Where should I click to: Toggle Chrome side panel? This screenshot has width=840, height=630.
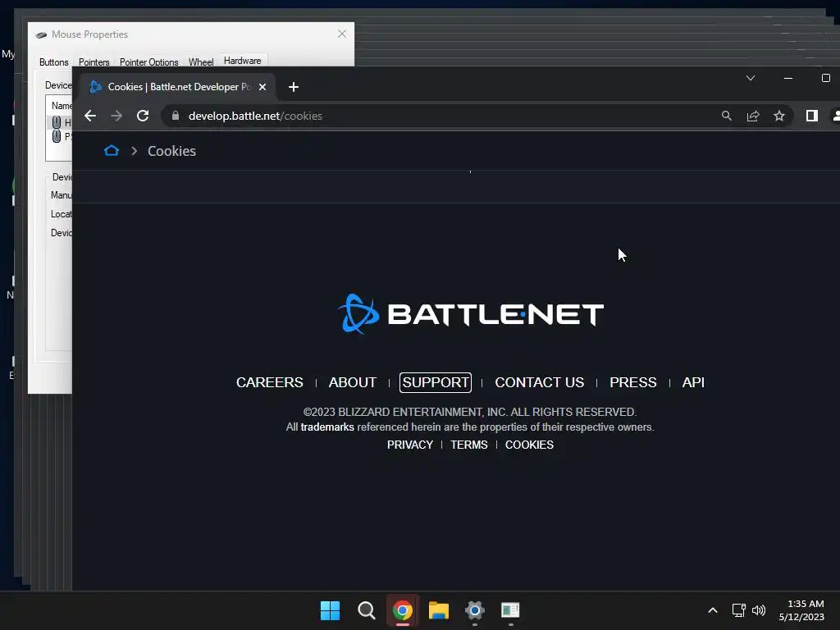811,116
